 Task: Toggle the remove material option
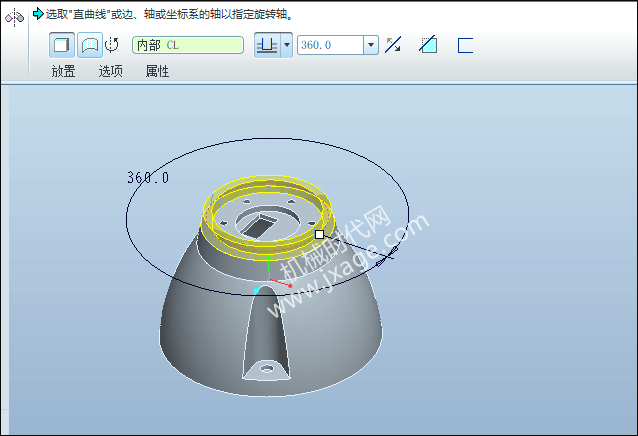tap(428, 45)
